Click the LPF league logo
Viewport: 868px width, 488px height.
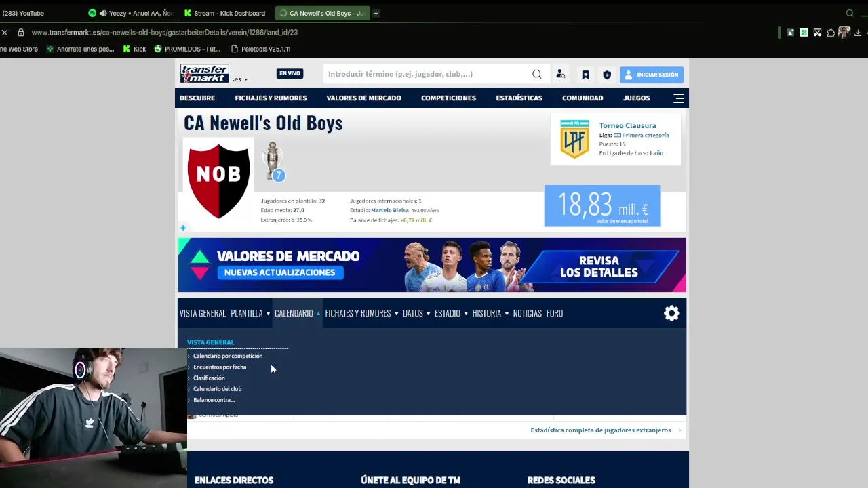click(574, 139)
